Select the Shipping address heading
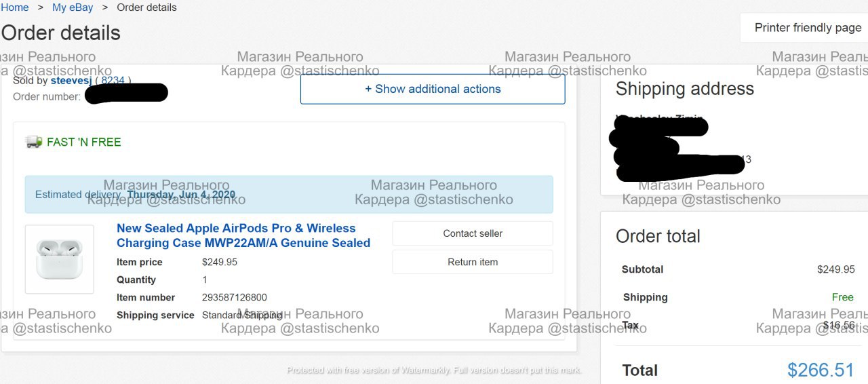868x384 pixels. click(685, 89)
